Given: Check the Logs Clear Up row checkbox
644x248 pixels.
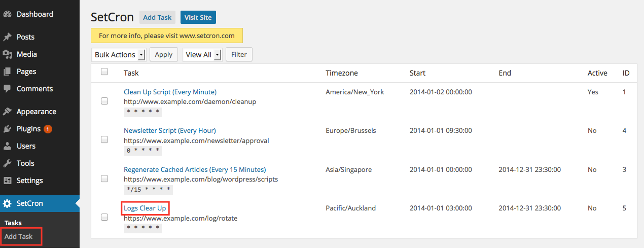Looking at the screenshot, I should coord(104,217).
